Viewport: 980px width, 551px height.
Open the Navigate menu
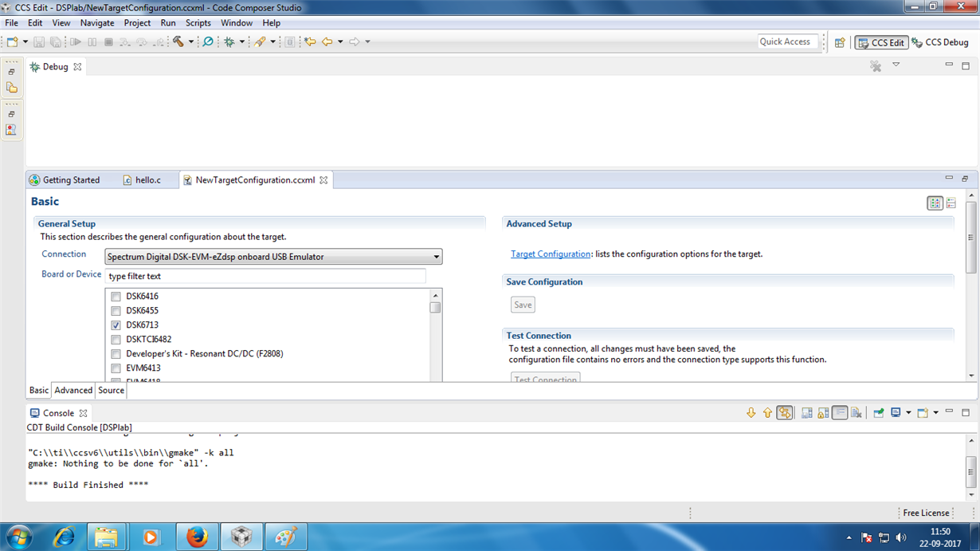97,23
